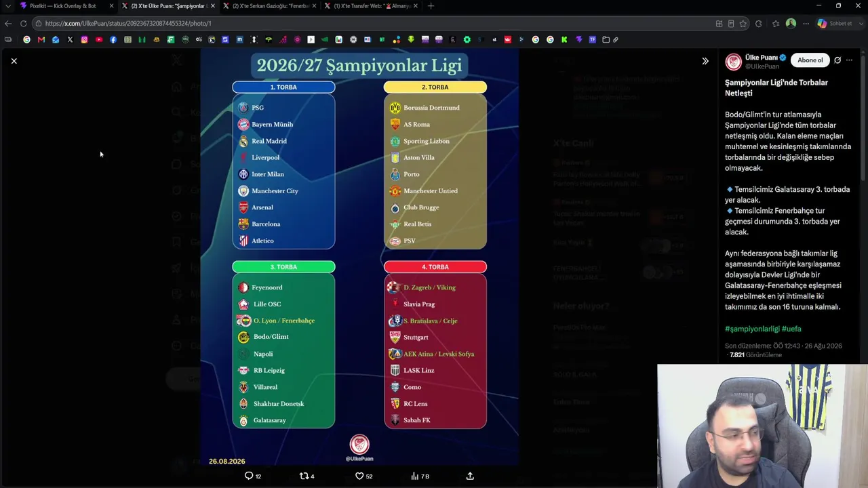Screen dimensions: 868x488
Task: Click the 1. TORBA header
Action: tap(283, 87)
